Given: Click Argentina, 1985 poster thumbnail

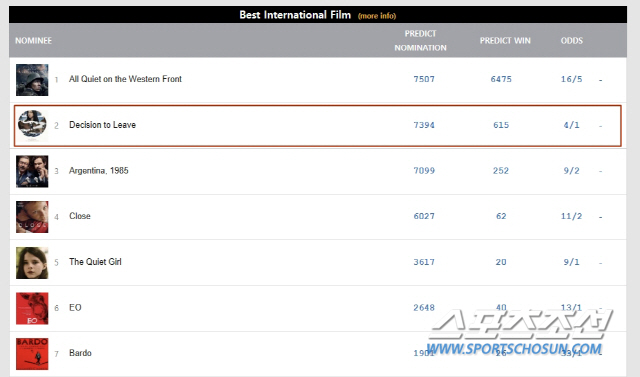Looking at the screenshot, I should pos(32,171).
